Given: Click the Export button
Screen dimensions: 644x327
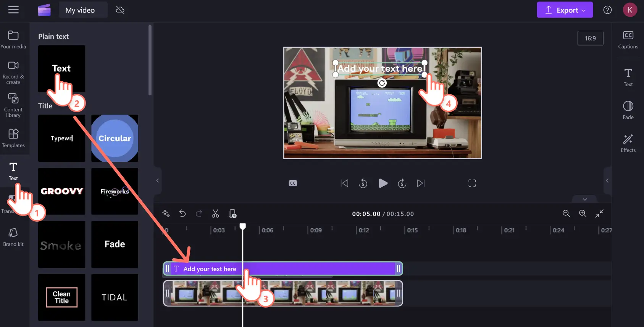Looking at the screenshot, I should point(565,10).
